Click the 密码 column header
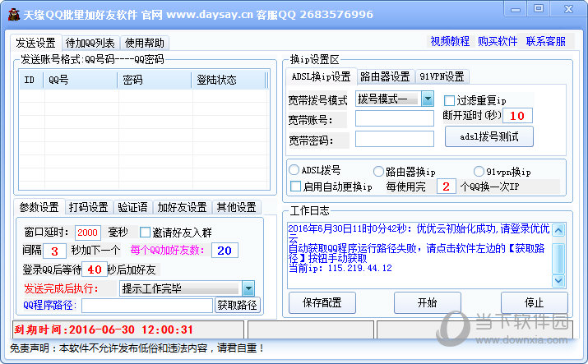Screen dimensions: 588x364 [155, 80]
